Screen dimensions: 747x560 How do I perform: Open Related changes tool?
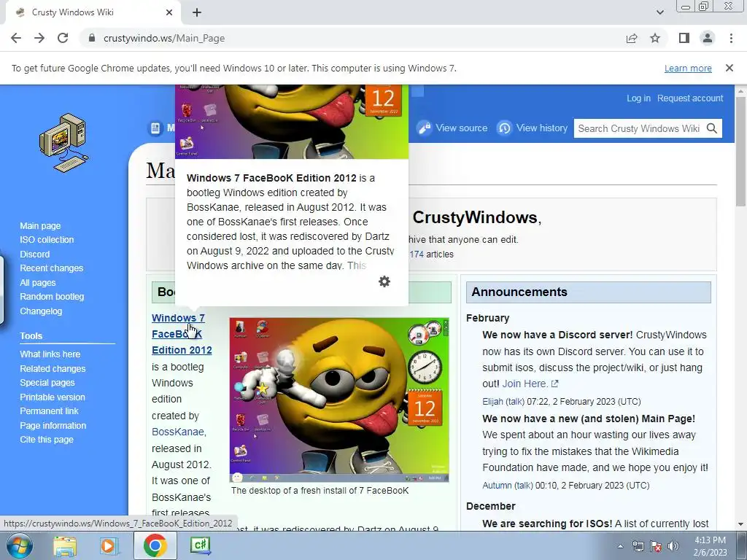pos(53,368)
